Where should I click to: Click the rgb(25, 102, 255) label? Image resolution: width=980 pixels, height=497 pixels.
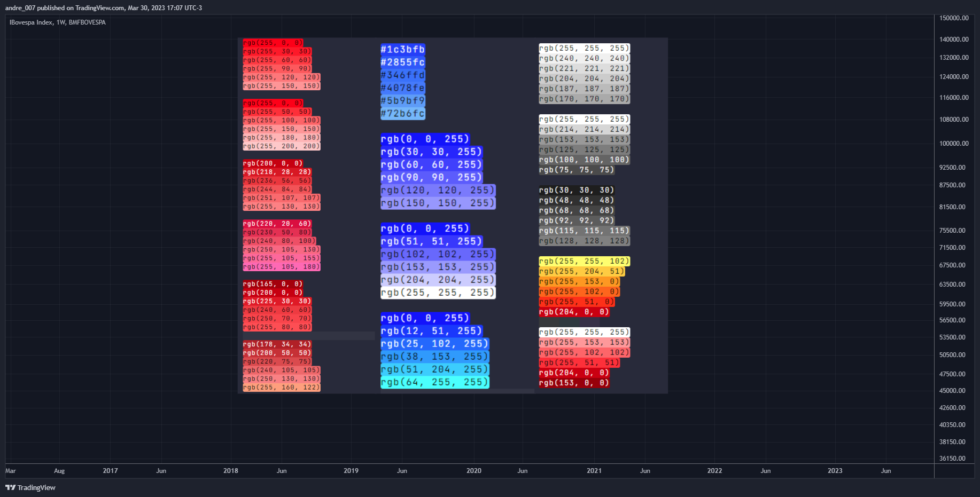435,344
